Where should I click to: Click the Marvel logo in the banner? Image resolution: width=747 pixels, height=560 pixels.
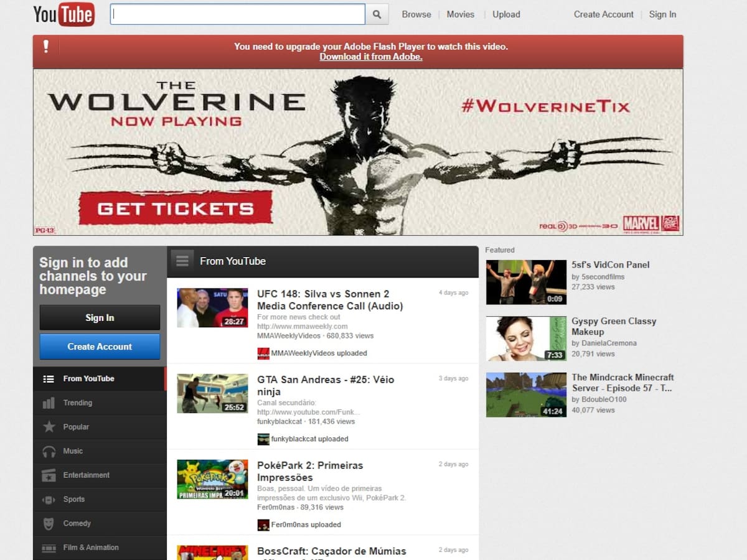pos(641,224)
